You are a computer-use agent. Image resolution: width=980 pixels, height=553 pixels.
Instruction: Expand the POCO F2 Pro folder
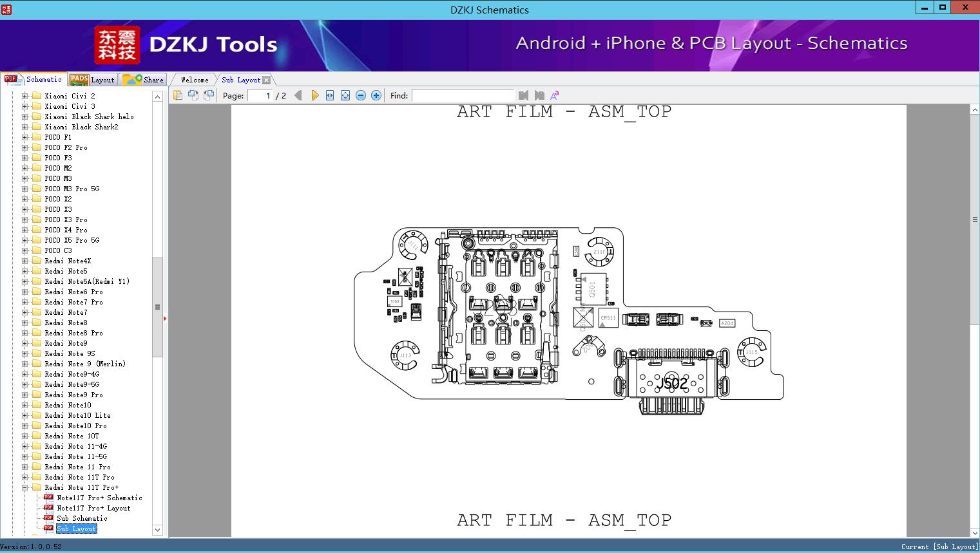click(24, 147)
